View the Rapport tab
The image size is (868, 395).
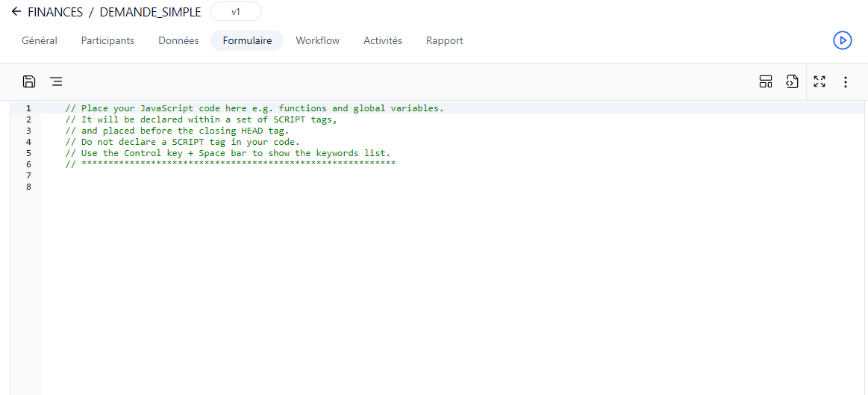click(x=444, y=40)
